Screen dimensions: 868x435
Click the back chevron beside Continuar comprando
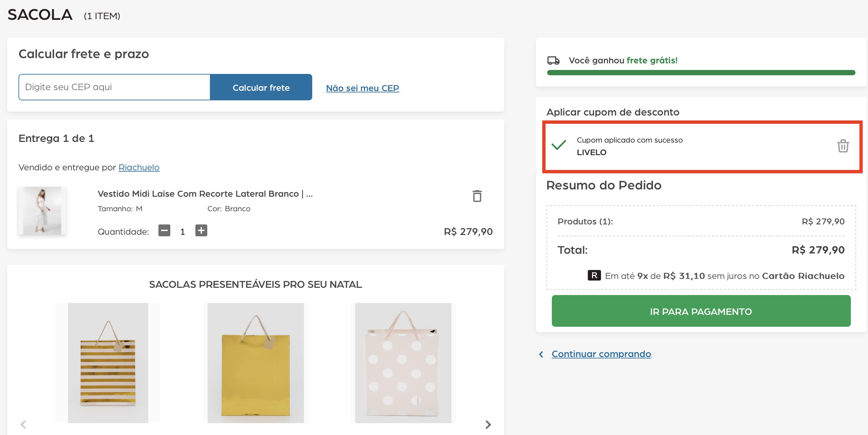point(541,354)
